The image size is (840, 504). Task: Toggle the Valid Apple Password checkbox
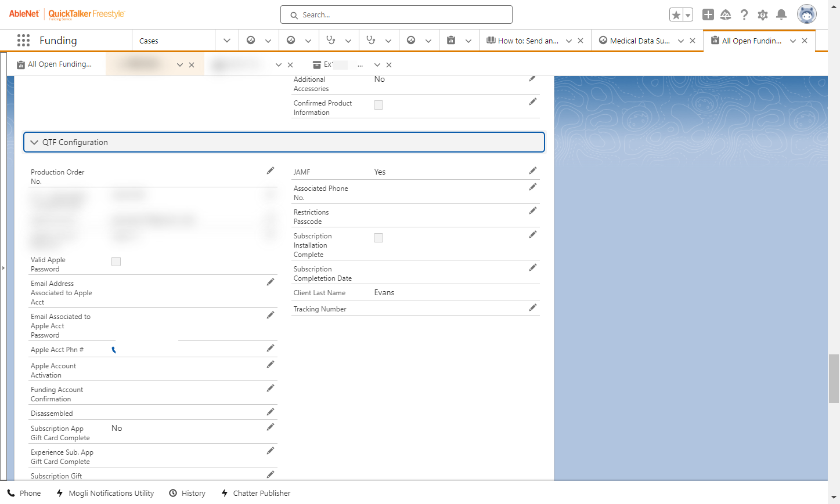pyautogui.click(x=116, y=262)
